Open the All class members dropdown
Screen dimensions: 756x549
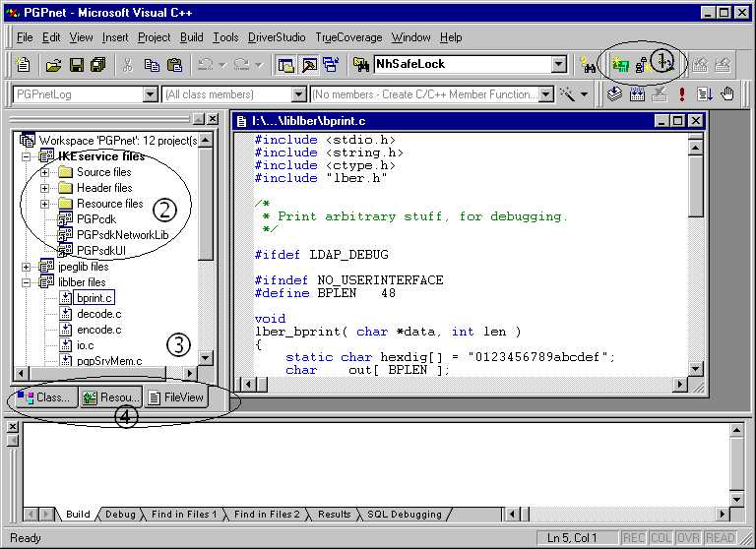click(x=299, y=94)
